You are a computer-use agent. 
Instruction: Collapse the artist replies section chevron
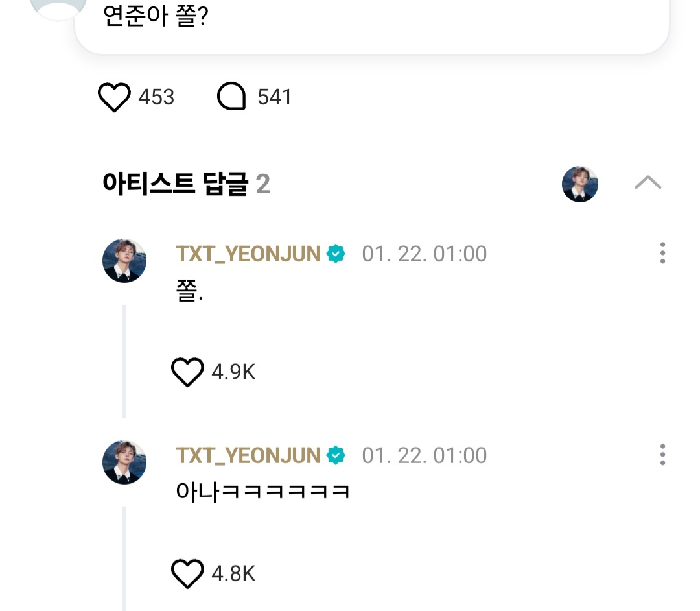click(647, 184)
